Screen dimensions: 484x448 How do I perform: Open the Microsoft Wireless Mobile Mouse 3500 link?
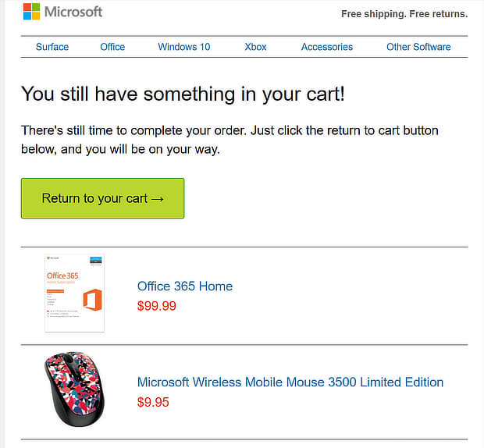point(290,382)
